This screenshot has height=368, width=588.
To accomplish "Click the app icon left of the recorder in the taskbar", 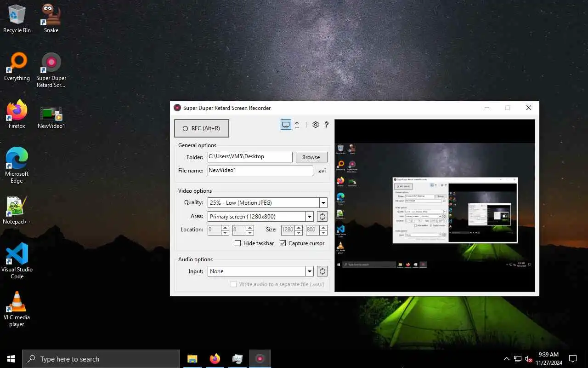I will click(237, 359).
